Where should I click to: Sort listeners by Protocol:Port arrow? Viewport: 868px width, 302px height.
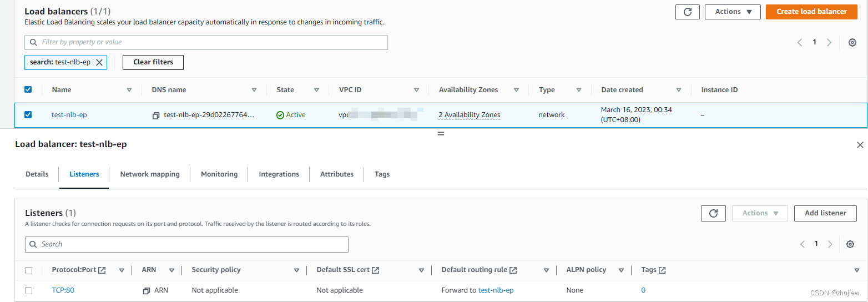click(x=122, y=270)
